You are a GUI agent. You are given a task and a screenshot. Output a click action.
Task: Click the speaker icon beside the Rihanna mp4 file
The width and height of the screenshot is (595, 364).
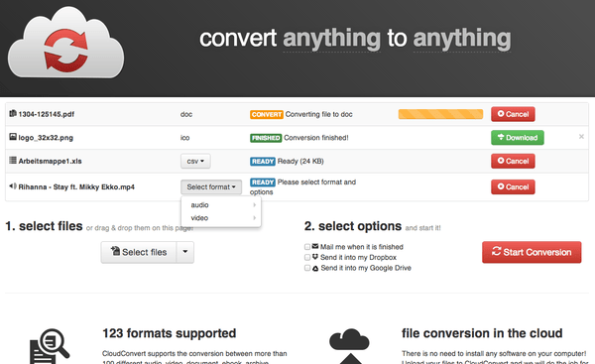13,186
